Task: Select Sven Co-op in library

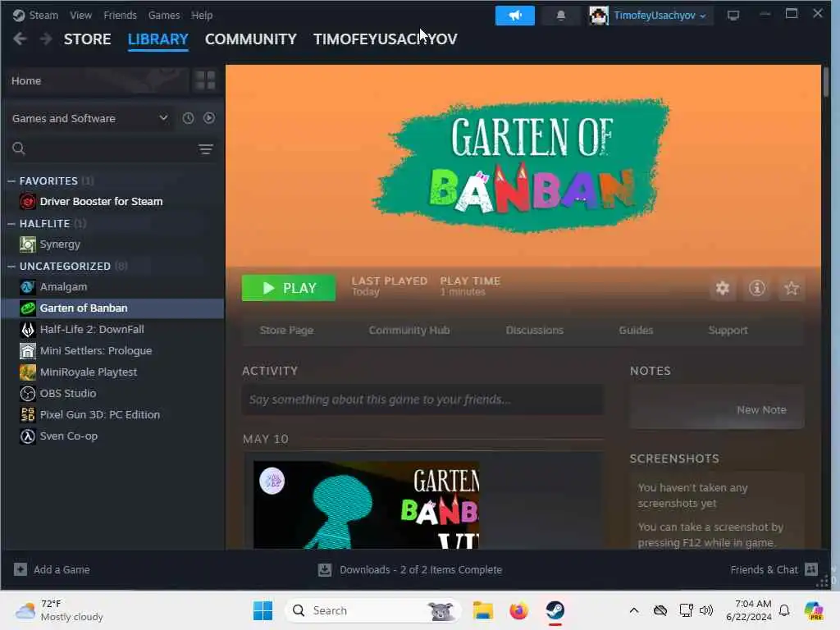Action: (x=112, y=436)
